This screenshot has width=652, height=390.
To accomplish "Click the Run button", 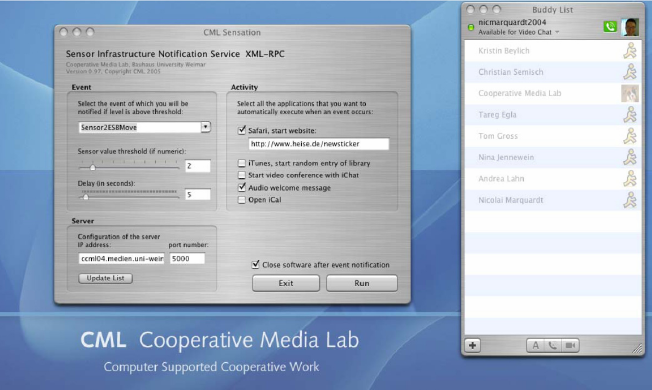I will (x=362, y=283).
